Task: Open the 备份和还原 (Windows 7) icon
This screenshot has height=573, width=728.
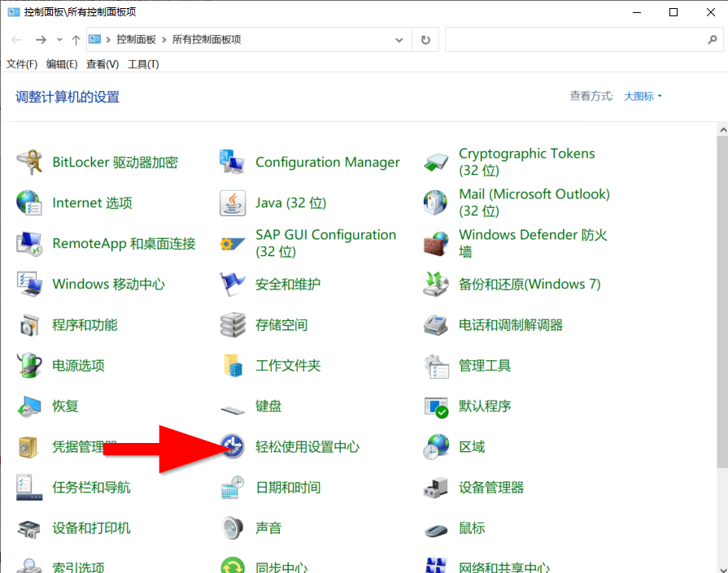Action: 435,284
